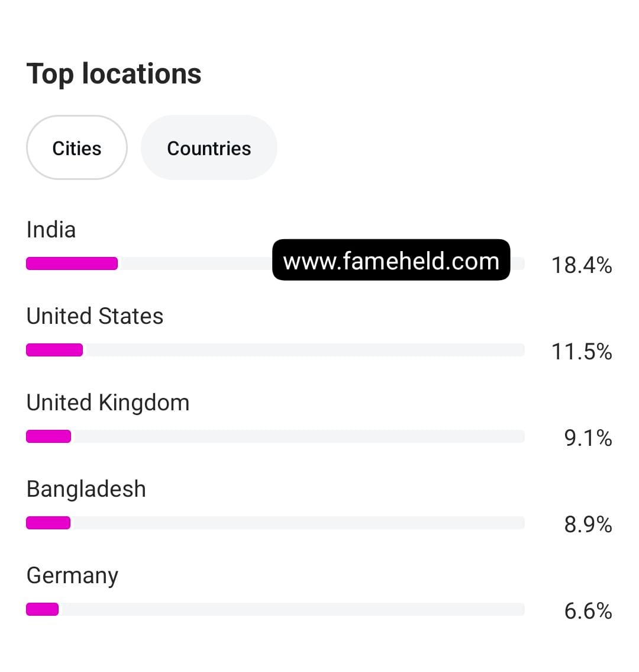Click the Top locations heading
639x672 pixels.
[x=114, y=74]
